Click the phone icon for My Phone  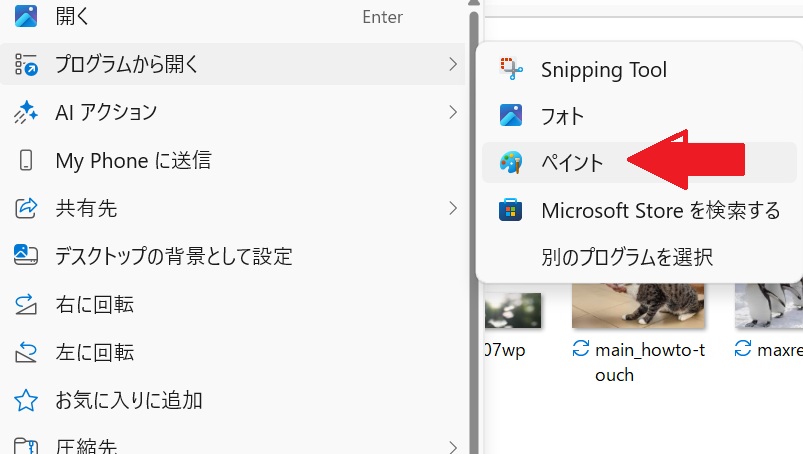tap(26, 160)
